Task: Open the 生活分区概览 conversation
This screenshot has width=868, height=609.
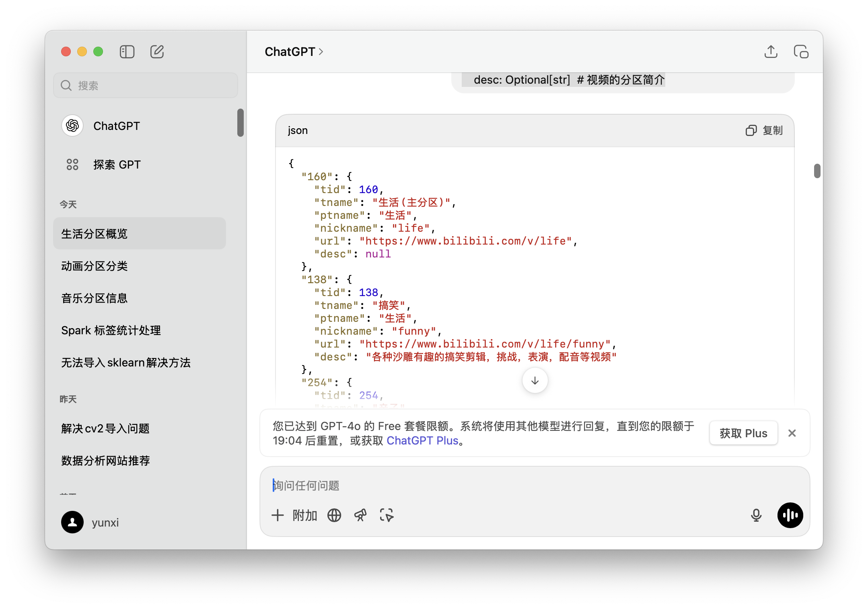Action: pyautogui.click(x=140, y=234)
